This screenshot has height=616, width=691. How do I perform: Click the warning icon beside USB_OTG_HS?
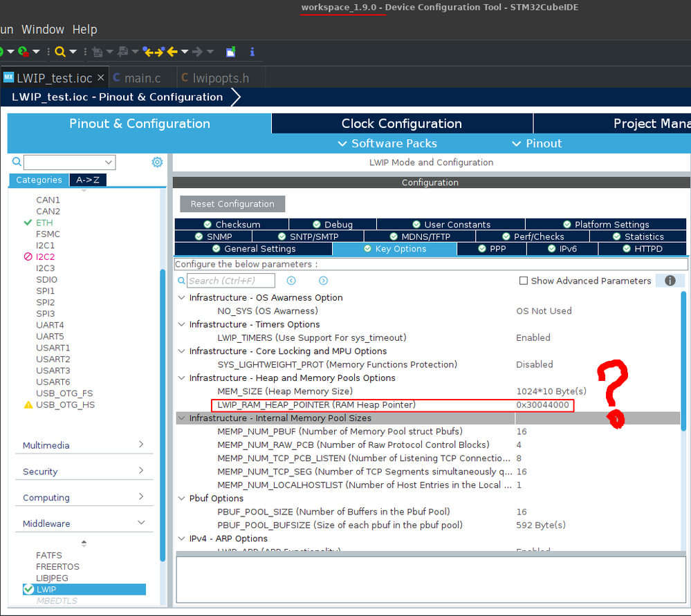point(28,405)
